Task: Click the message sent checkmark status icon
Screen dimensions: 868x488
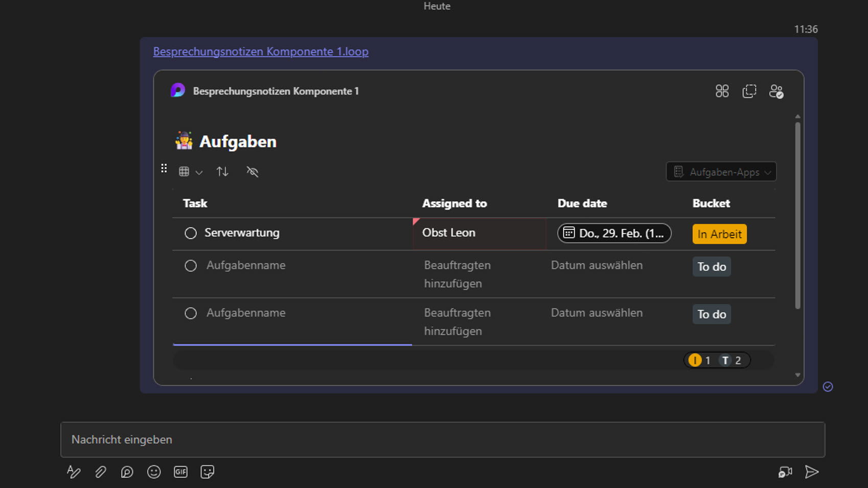Action: point(828,387)
